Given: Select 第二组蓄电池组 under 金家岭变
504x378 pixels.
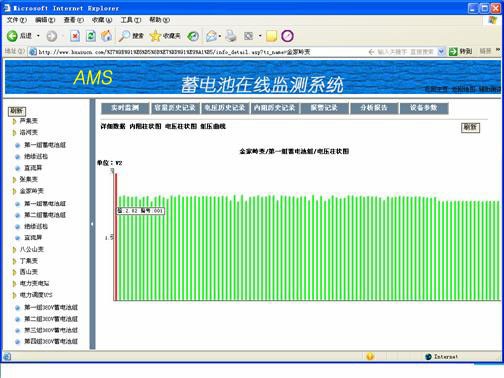Looking at the screenshot, I should 45,215.
